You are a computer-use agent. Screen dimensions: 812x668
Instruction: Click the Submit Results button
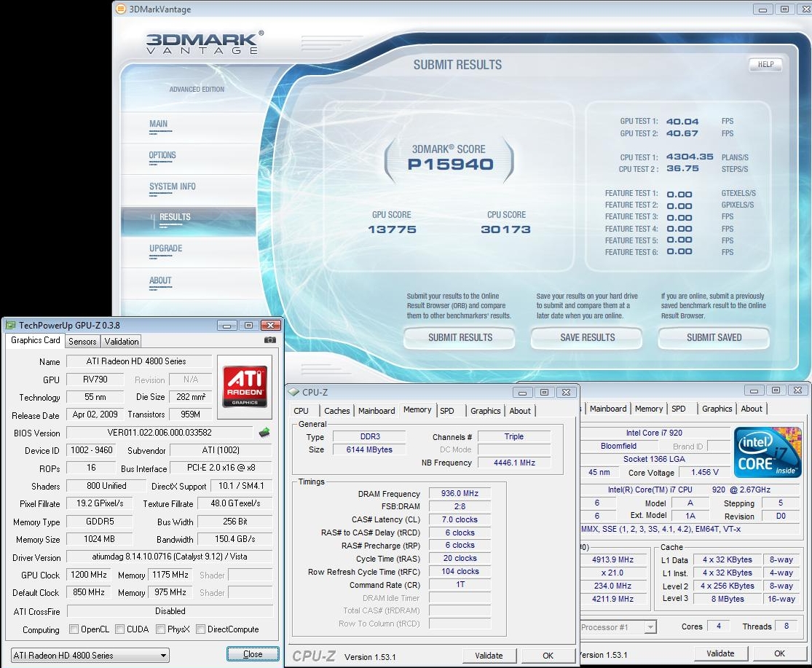pyautogui.click(x=460, y=337)
